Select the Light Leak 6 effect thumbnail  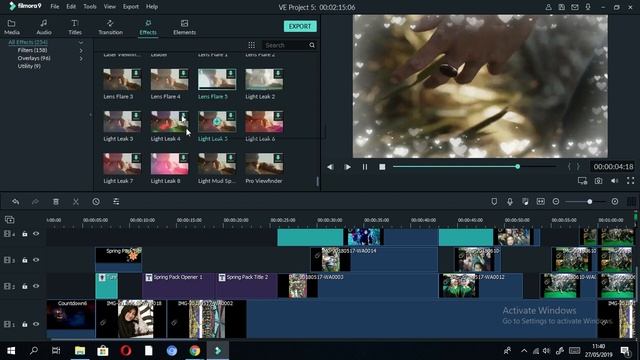pyautogui.click(x=264, y=122)
